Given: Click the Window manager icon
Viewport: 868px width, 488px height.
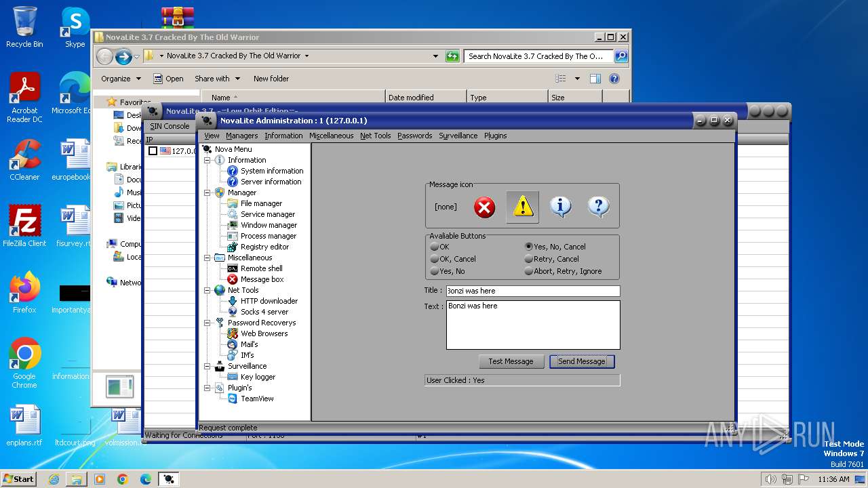Looking at the screenshot, I should 233,225.
